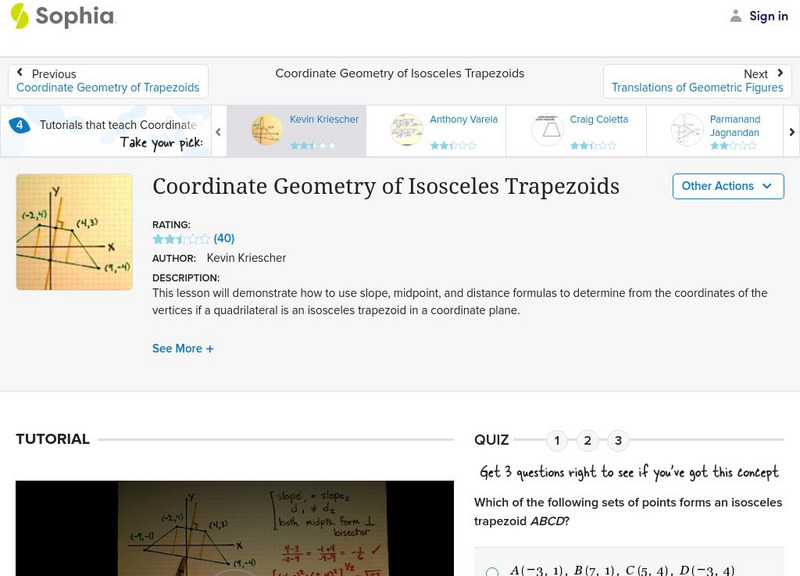Click quiz progress step 2
The height and width of the screenshot is (576, 800).
click(x=587, y=439)
